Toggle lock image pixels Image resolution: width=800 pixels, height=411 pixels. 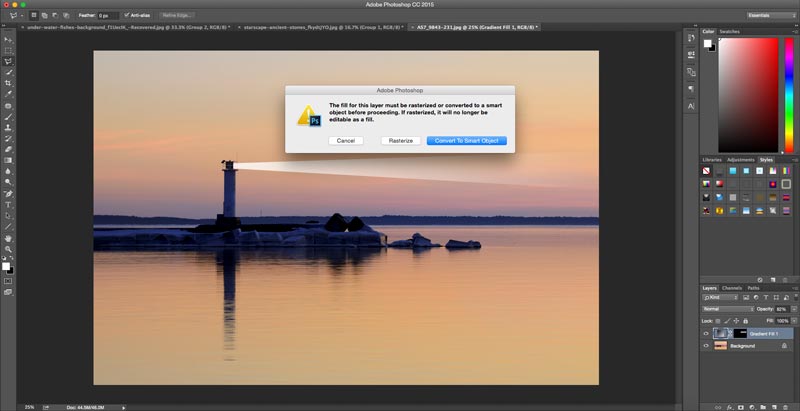(727, 321)
